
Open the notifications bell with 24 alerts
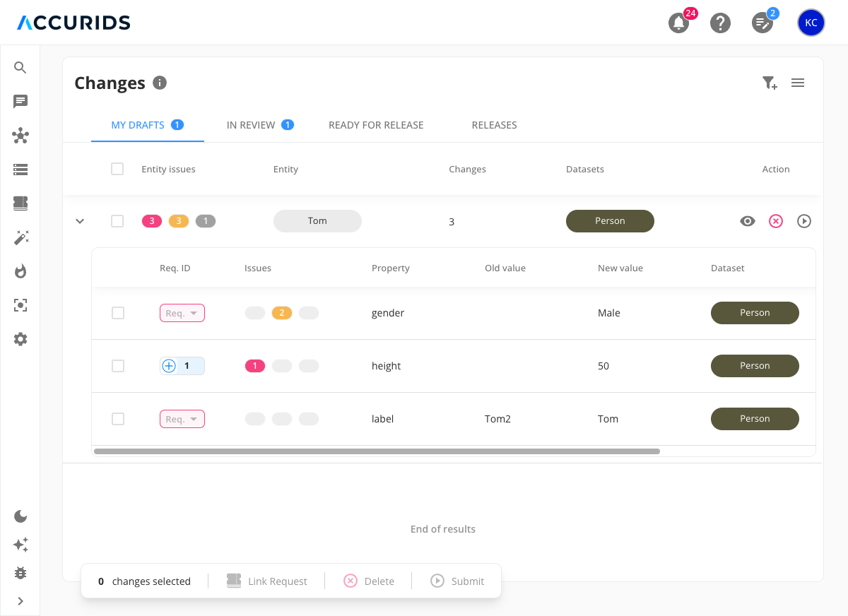[x=678, y=23]
